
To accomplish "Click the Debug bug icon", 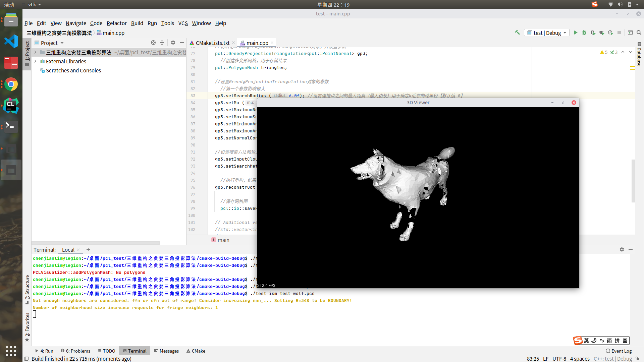I will 584,33.
